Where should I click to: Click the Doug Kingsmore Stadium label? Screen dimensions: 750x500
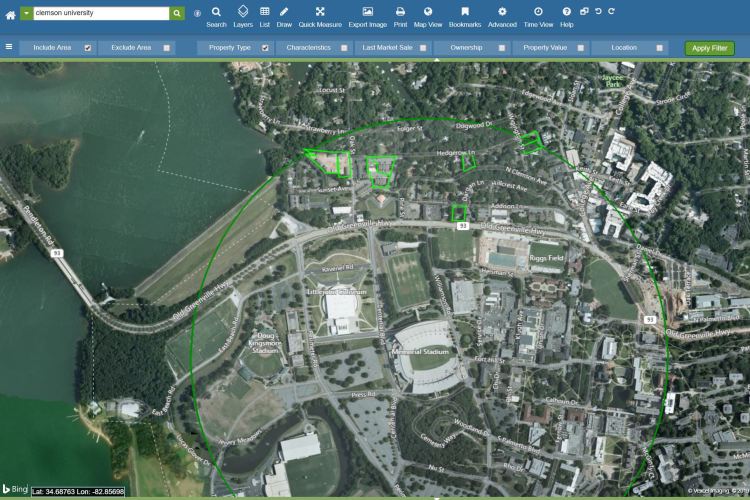coord(265,343)
